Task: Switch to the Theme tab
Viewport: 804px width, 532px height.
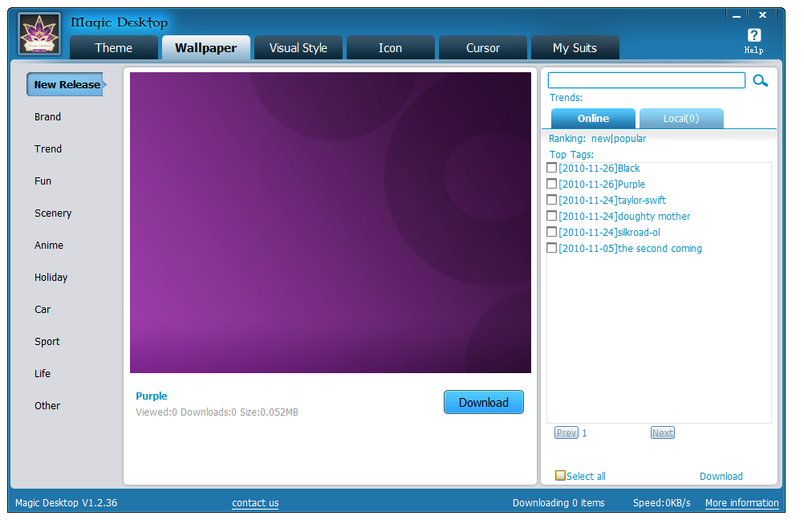Action: click(113, 47)
